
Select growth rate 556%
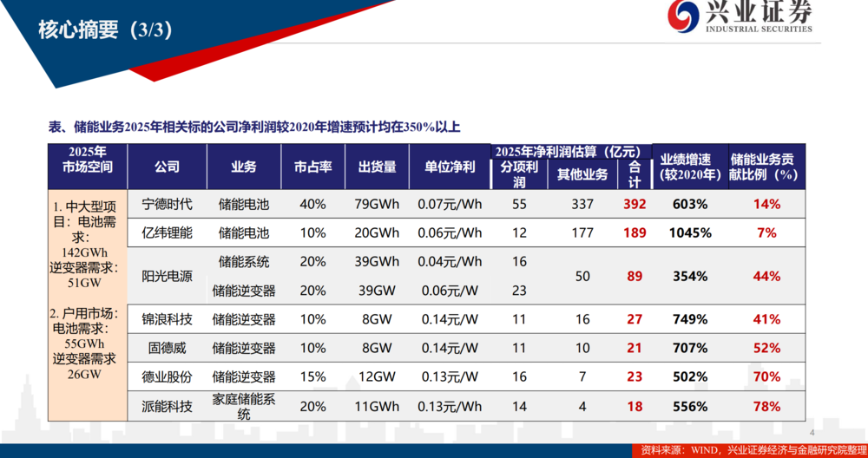pyautogui.click(x=690, y=407)
